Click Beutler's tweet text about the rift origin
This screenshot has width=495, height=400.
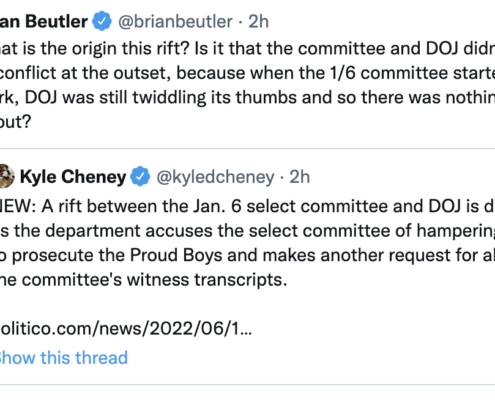click(247, 85)
